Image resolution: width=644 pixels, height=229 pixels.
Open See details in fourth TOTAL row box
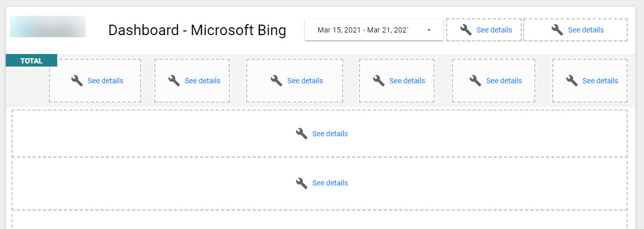point(407,81)
